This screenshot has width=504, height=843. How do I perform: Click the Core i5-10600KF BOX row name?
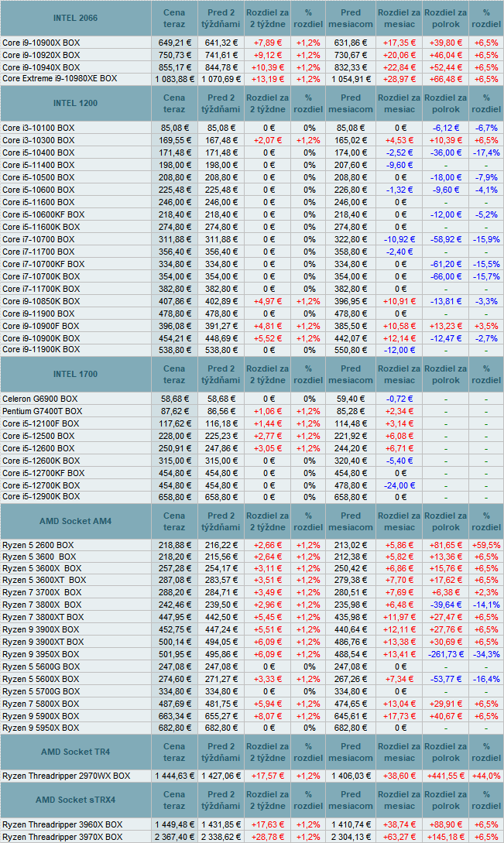43,214
